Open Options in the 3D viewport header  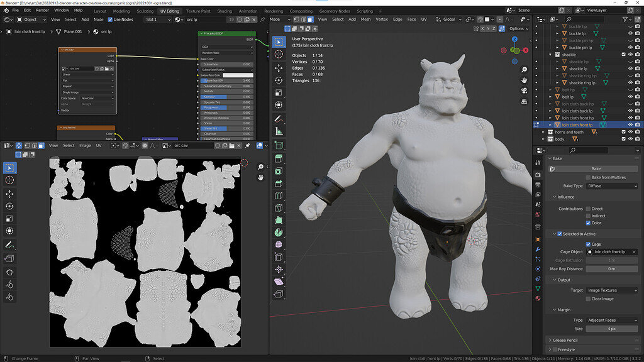[517, 28]
